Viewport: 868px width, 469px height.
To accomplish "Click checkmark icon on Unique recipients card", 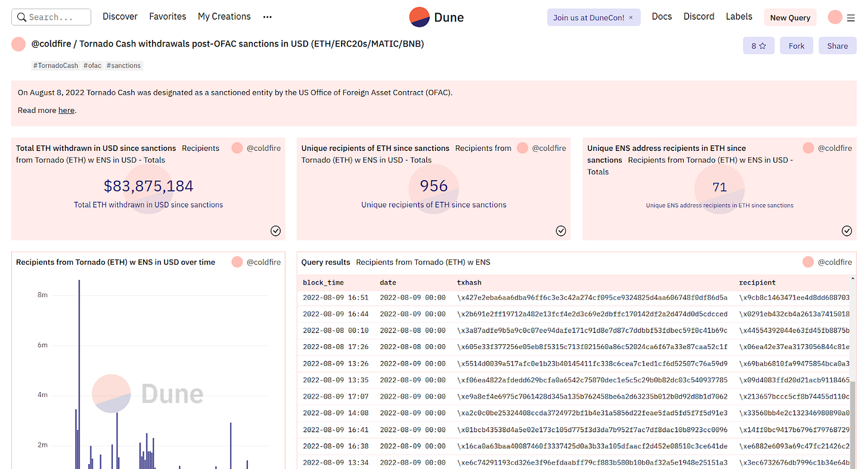I will point(561,231).
